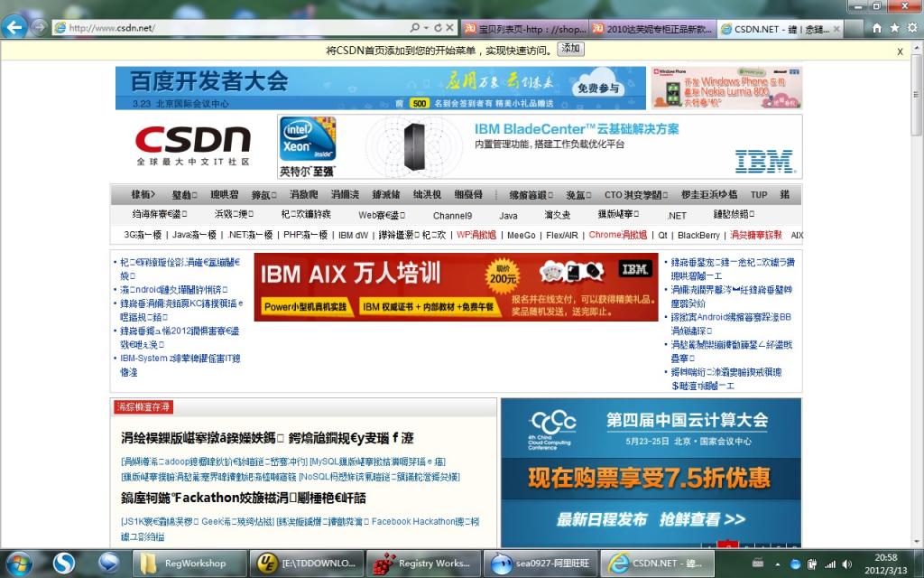Open the IBM BladeCenter banner text
This screenshot has width=924, height=578.
pyautogui.click(x=577, y=128)
